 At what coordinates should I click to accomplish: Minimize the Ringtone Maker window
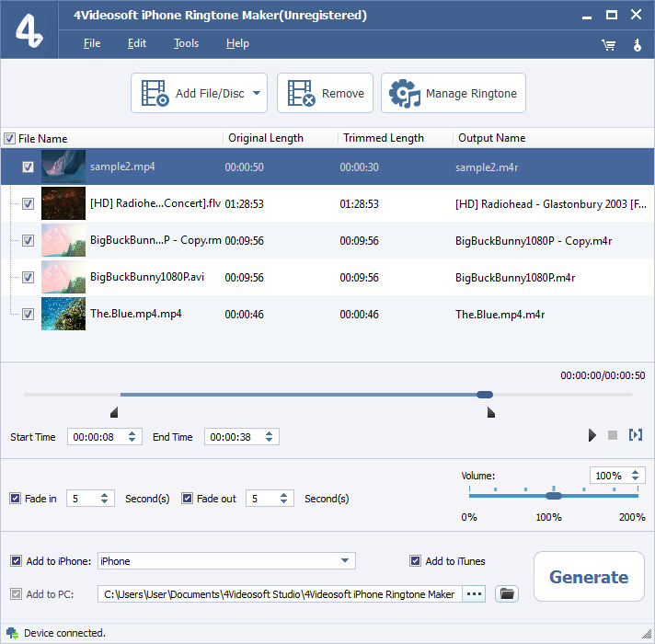click(x=587, y=16)
